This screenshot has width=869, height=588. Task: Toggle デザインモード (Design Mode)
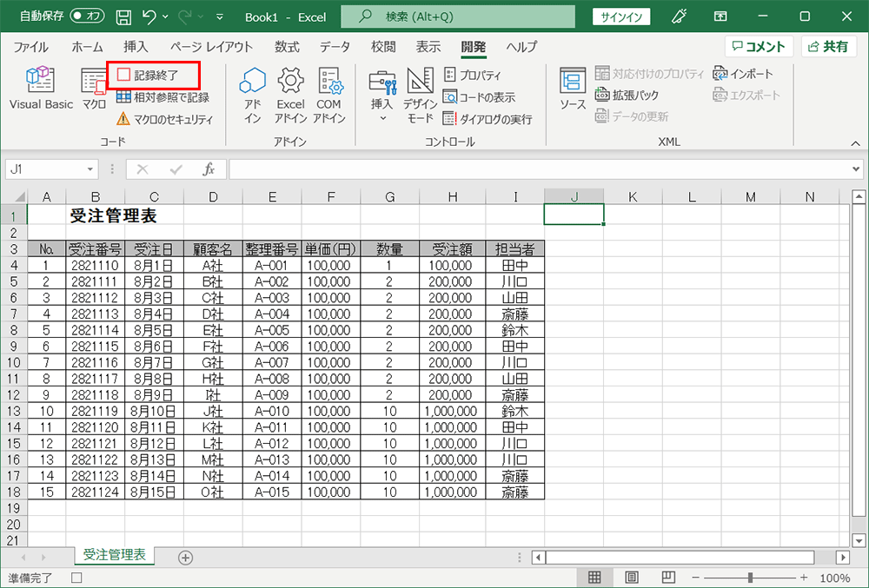421,96
